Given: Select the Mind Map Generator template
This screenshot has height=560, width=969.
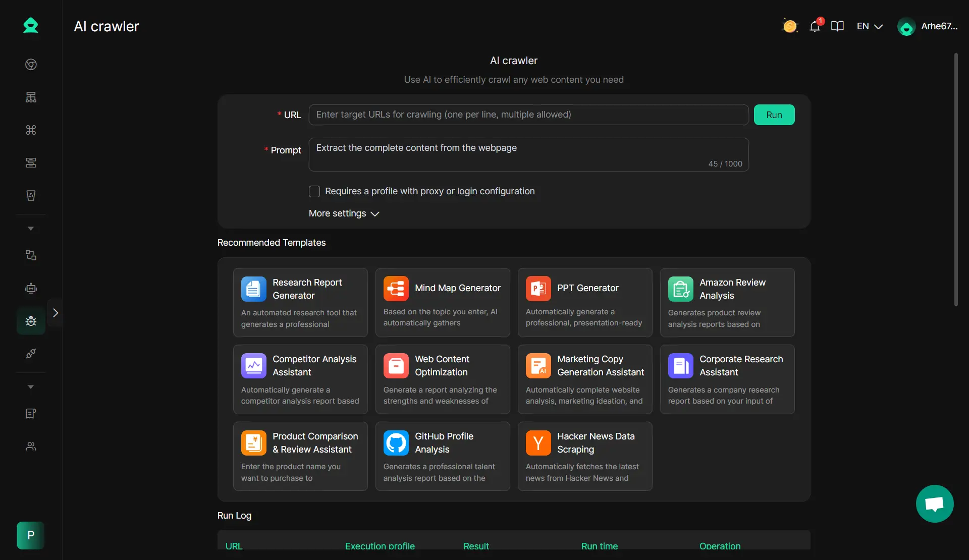Looking at the screenshot, I should (442, 302).
